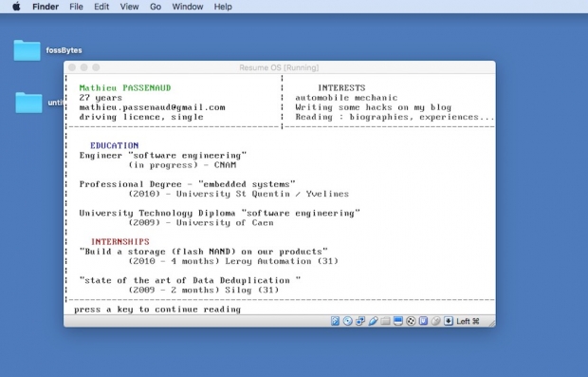
Task: Close the Resume OS window
Action: coord(72,67)
